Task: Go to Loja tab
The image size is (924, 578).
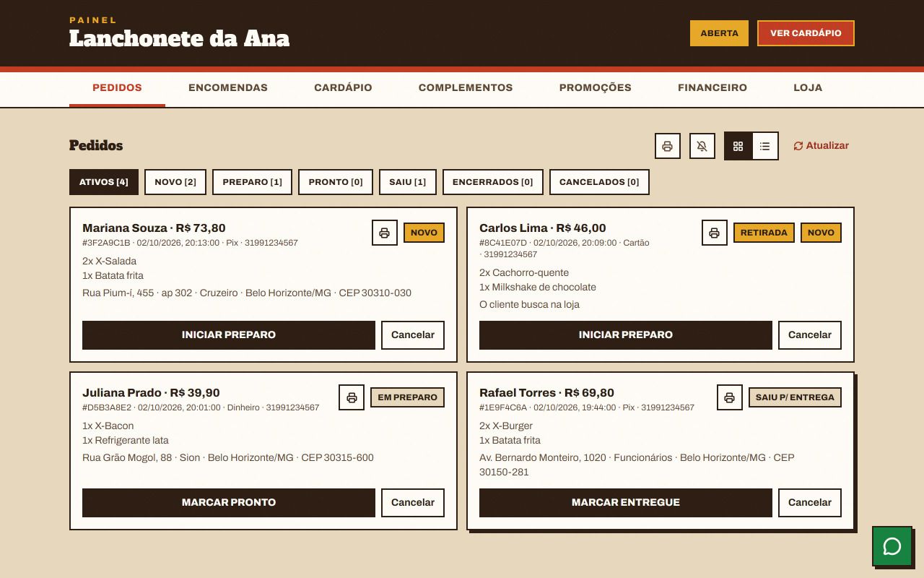Action: [x=808, y=88]
